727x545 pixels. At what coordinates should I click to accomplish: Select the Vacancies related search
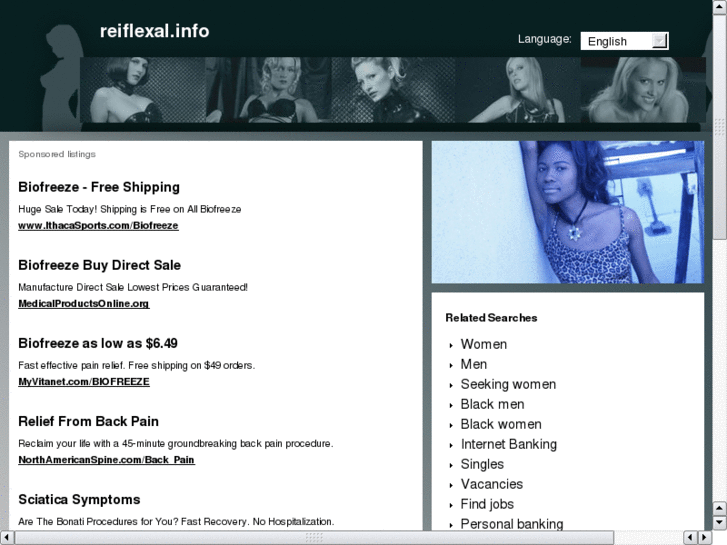point(492,484)
